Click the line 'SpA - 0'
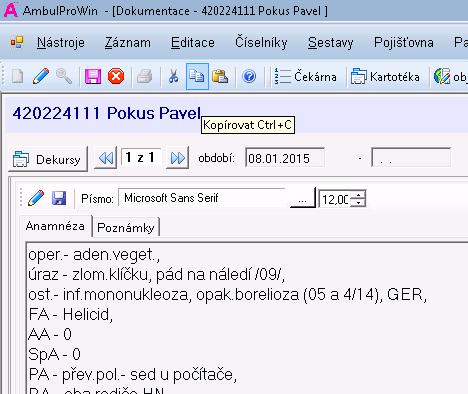Image resolution: width=468 pixels, height=394 pixels. (54, 354)
